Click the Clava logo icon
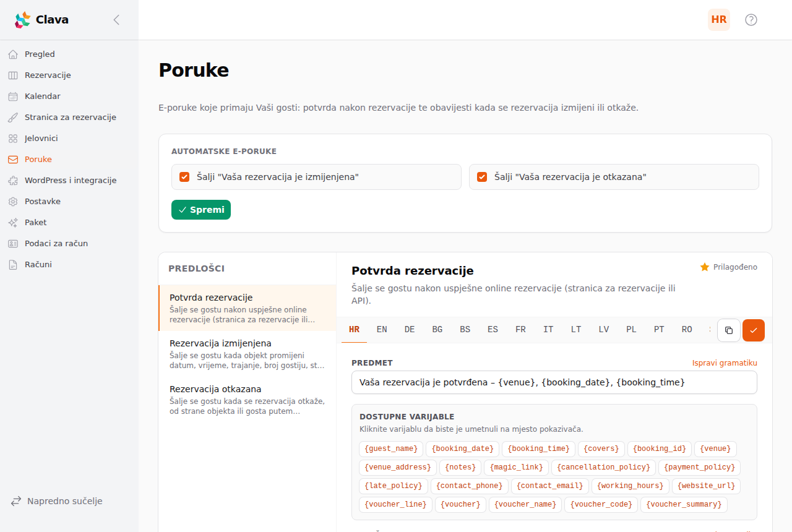Screen dimensions: 792x532 22,20
